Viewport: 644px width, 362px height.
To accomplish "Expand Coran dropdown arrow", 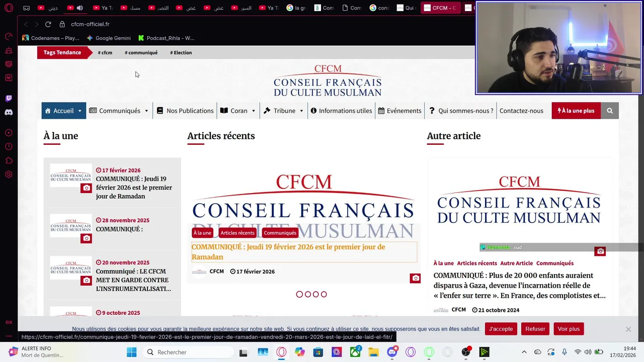I will pyautogui.click(x=253, y=111).
